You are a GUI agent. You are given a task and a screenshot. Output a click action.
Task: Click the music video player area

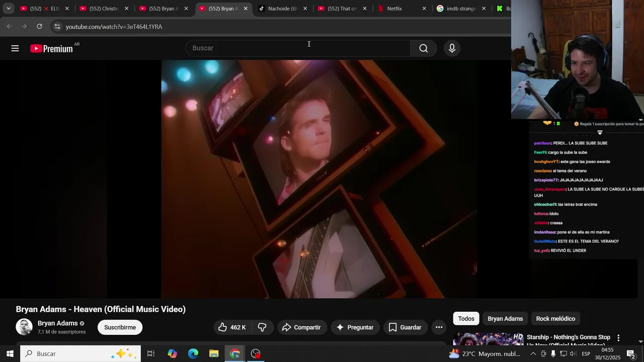(x=319, y=179)
